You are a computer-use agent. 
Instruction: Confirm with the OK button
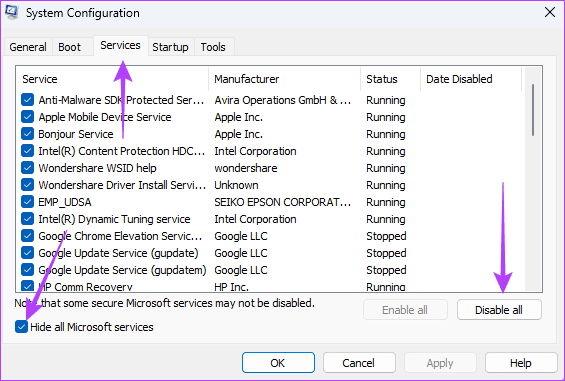click(x=278, y=363)
